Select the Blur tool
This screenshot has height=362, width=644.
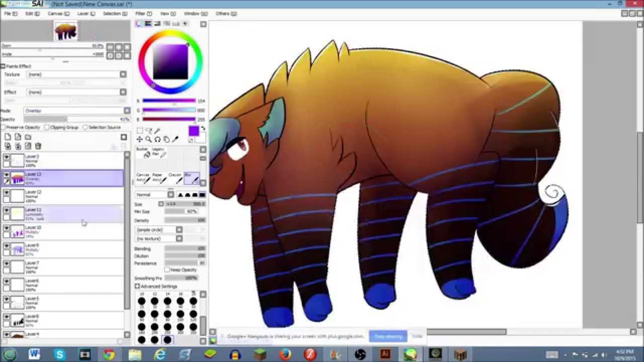pyautogui.click(x=191, y=178)
